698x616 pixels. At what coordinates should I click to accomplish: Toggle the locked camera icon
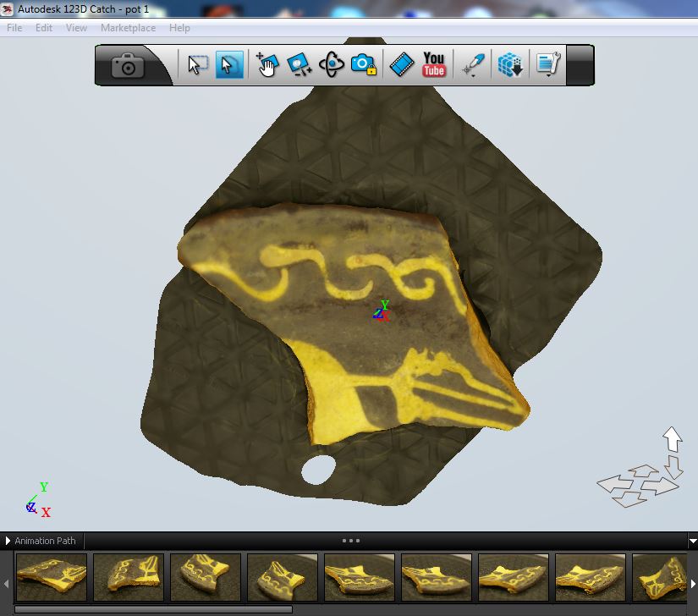point(363,65)
